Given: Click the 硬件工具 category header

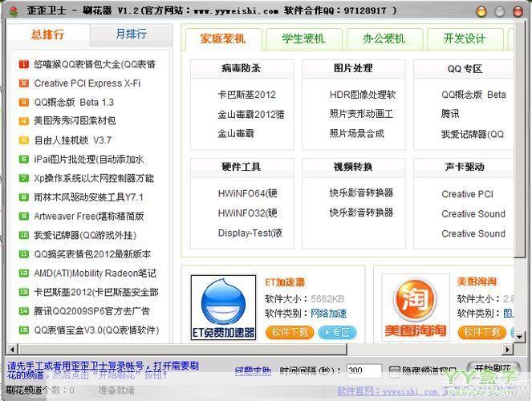Looking at the screenshot, I should [242, 167].
